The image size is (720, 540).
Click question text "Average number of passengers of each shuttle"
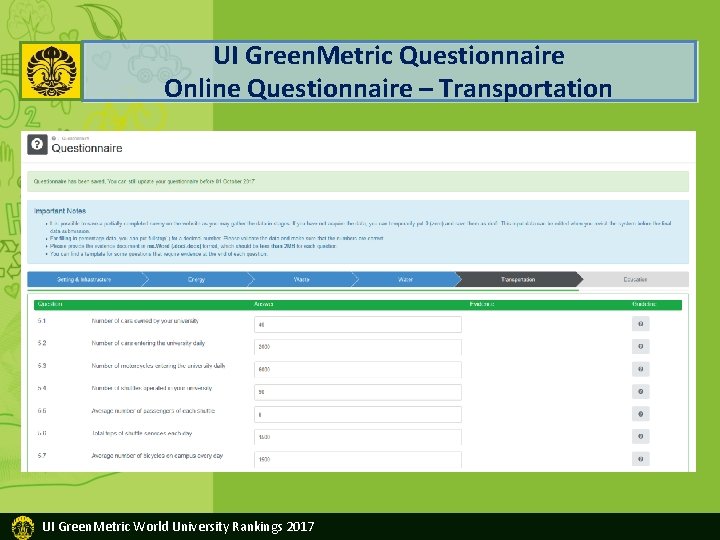[153, 411]
